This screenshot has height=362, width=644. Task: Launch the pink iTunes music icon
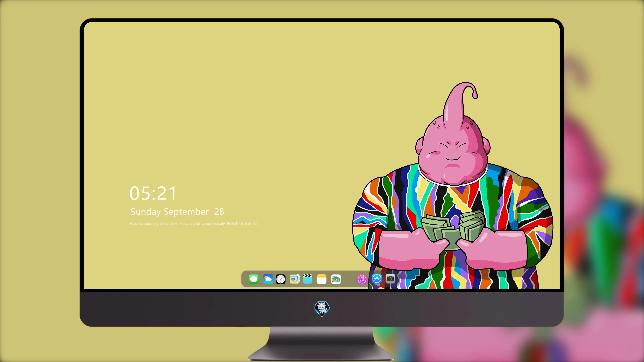pyautogui.click(x=362, y=279)
